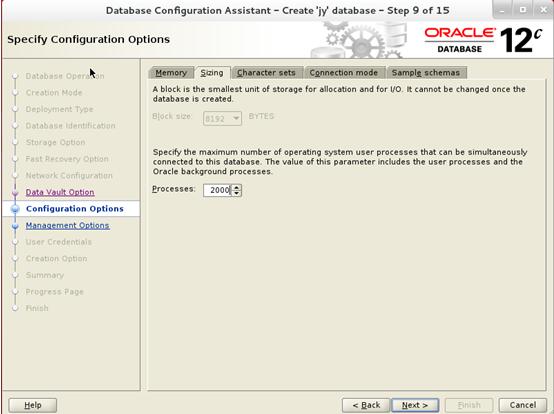Decrease Processes with the down arrow
This screenshot has width=554, height=414.
(x=236, y=193)
